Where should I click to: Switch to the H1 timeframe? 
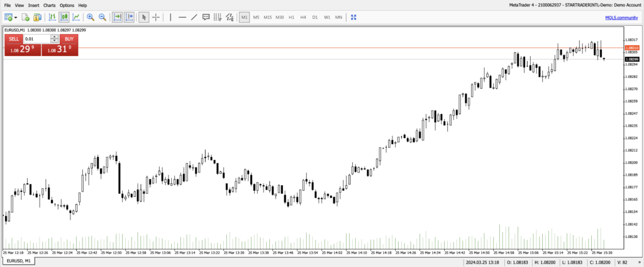pyautogui.click(x=291, y=17)
